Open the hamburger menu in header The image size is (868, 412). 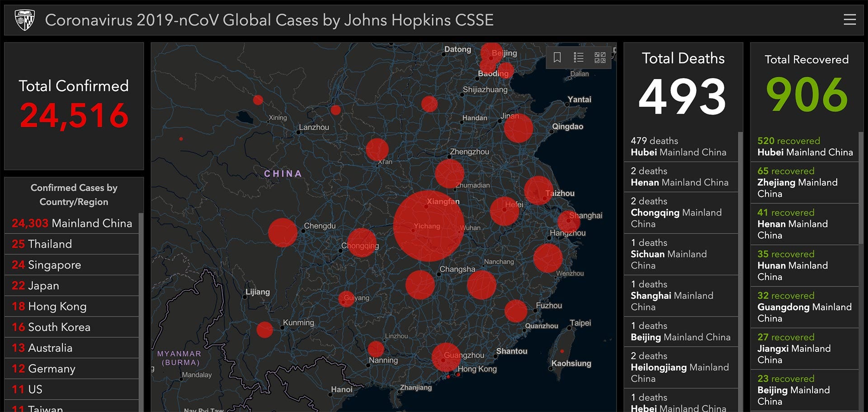pyautogui.click(x=849, y=19)
